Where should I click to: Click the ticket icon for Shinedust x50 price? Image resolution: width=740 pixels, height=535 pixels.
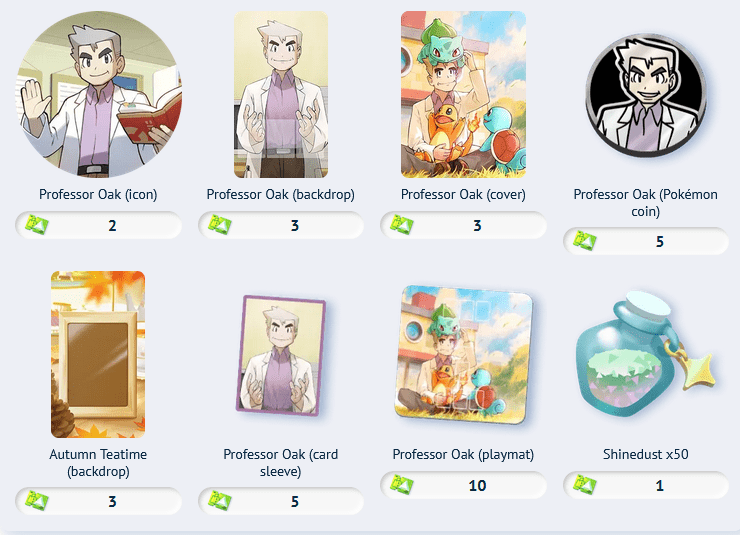pyautogui.click(x=585, y=485)
